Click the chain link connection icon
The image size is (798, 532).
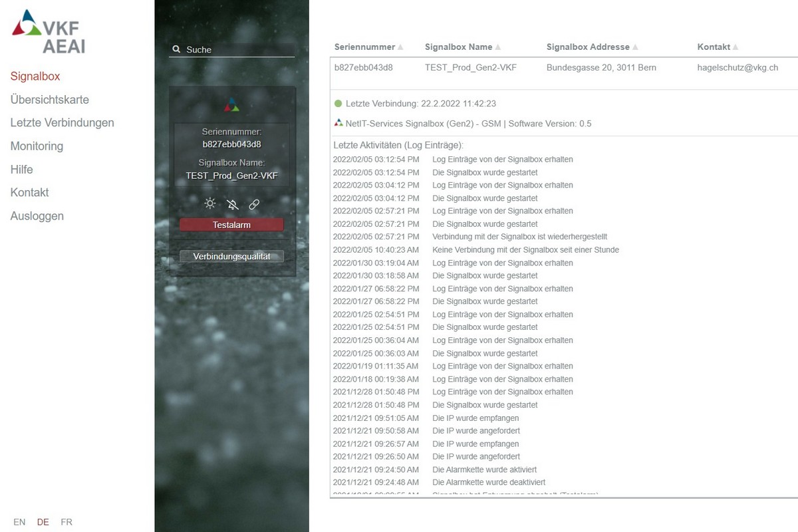(254, 205)
